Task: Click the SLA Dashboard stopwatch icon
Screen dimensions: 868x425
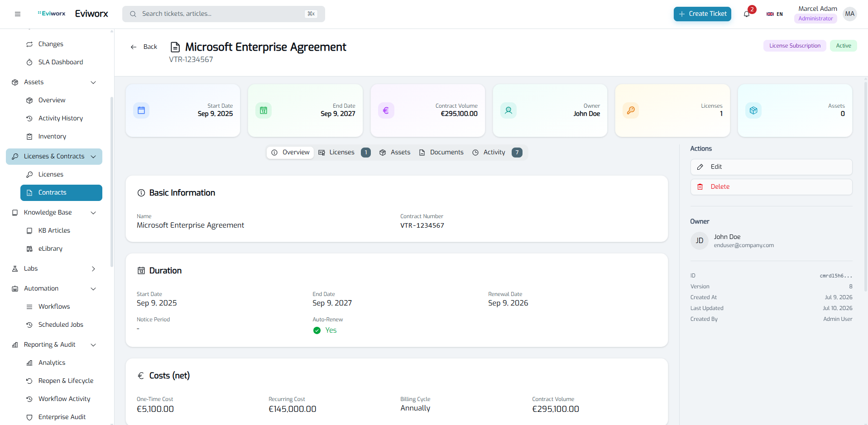Action: click(29, 62)
